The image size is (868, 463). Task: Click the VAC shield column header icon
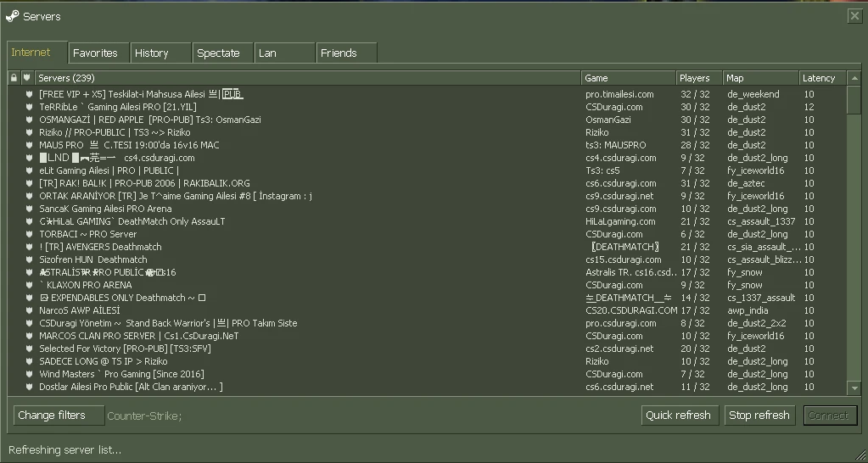pos(26,78)
